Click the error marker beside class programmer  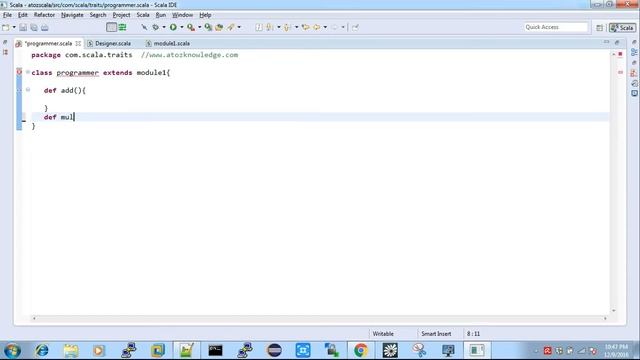(19, 72)
